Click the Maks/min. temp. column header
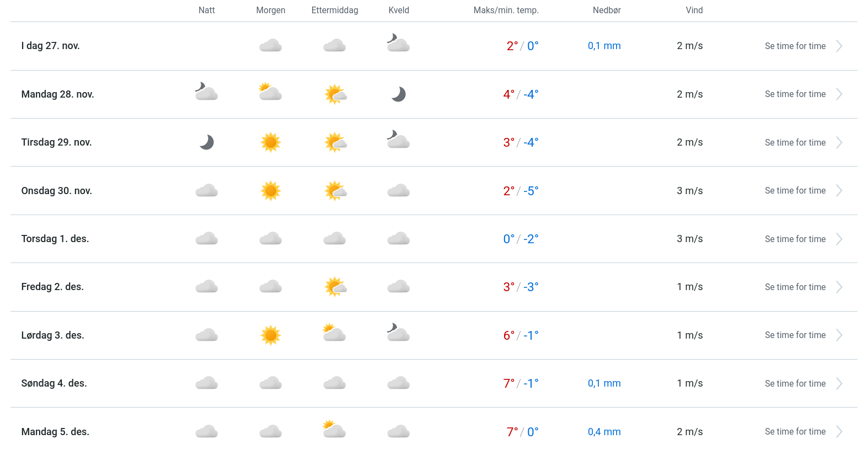The height and width of the screenshot is (455, 868). pyautogui.click(x=506, y=10)
